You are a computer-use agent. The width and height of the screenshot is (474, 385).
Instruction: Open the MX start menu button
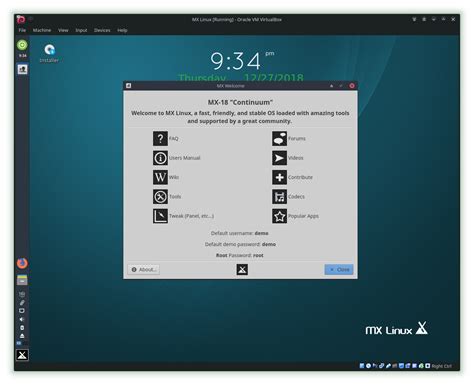tap(22, 355)
